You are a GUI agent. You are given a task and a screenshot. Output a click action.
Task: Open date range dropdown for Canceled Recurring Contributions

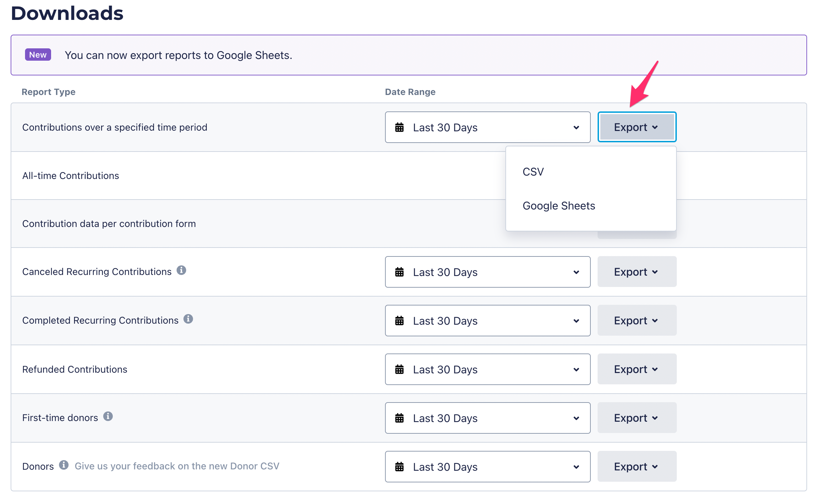pyautogui.click(x=488, y=272)
